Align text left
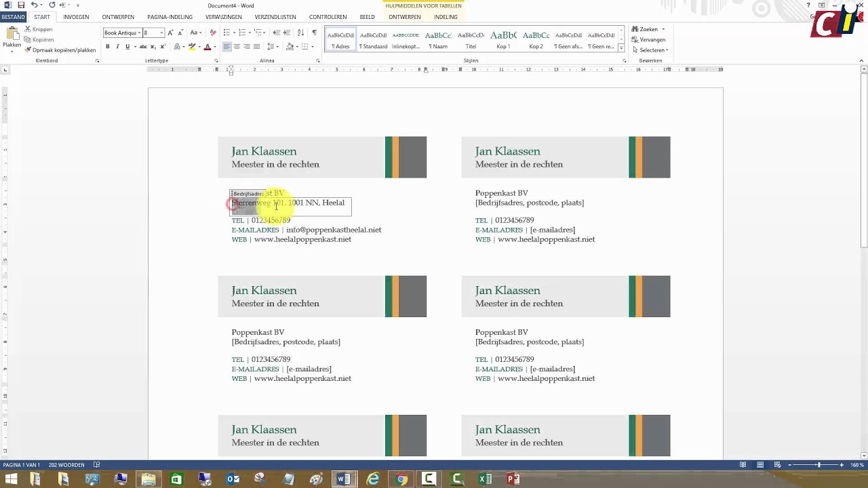The width and height of the screenshot is (868, 488). point(226,47)
